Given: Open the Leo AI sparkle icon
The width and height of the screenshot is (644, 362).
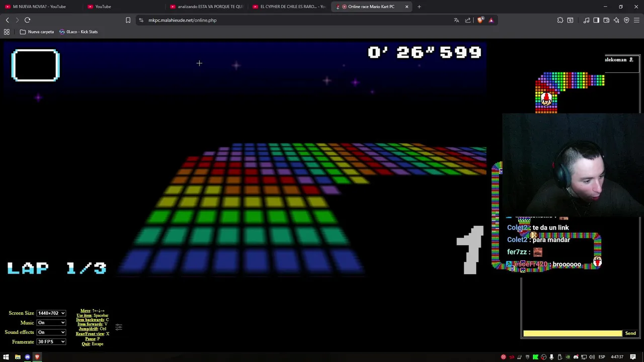Looking at the screenshot, I should pyautogui.click(x=616, y=20).
